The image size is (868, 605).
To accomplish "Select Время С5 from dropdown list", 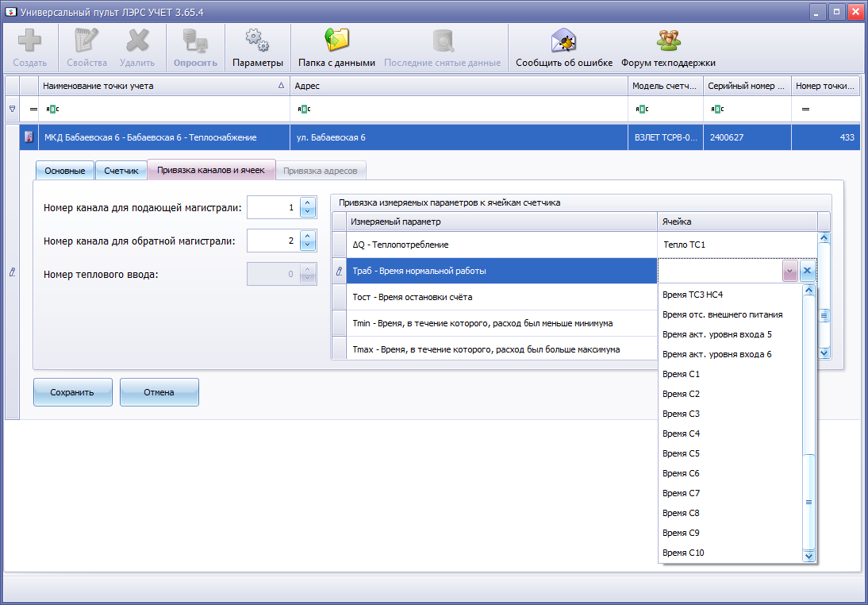I will pos(681,453).
